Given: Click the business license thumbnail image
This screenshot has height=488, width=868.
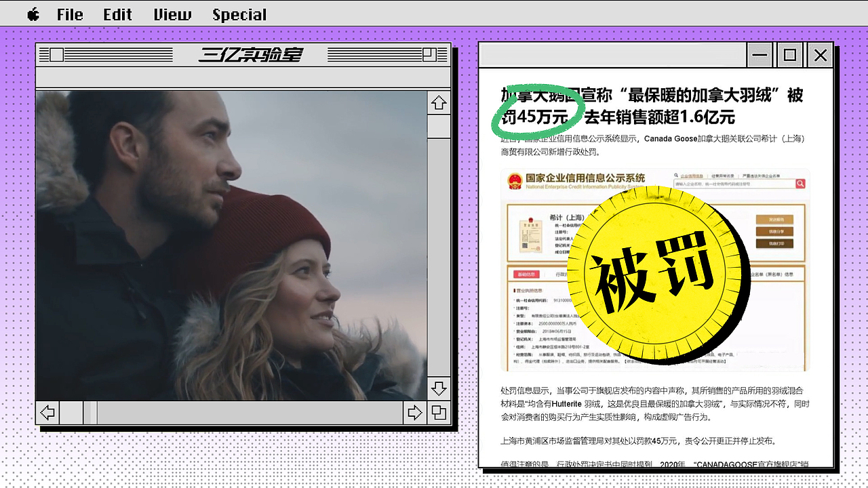Looking at the screenshot, I should click(x=530, y=235).
